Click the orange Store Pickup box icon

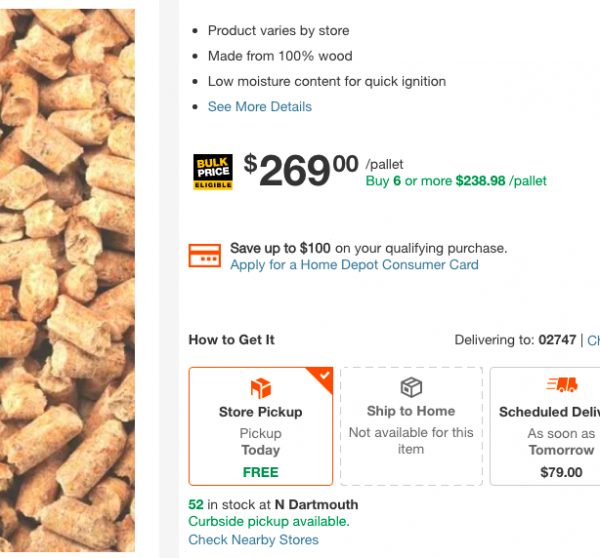261,388
